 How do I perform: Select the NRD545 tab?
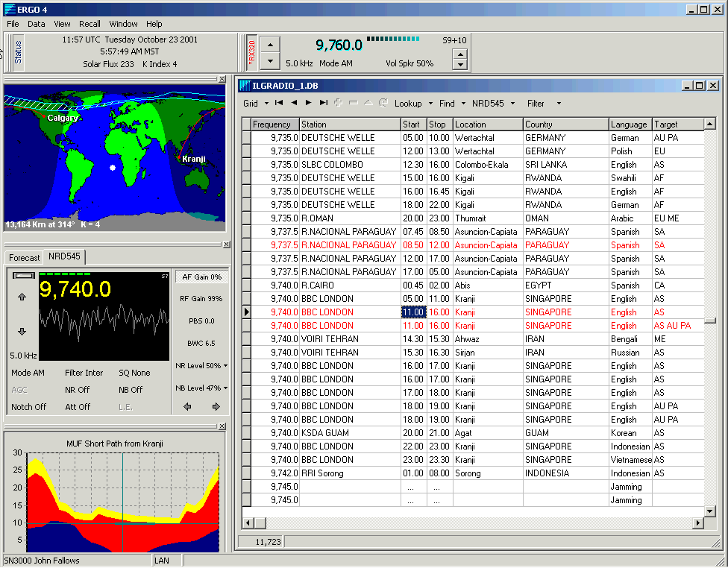[x=64, y=256]
